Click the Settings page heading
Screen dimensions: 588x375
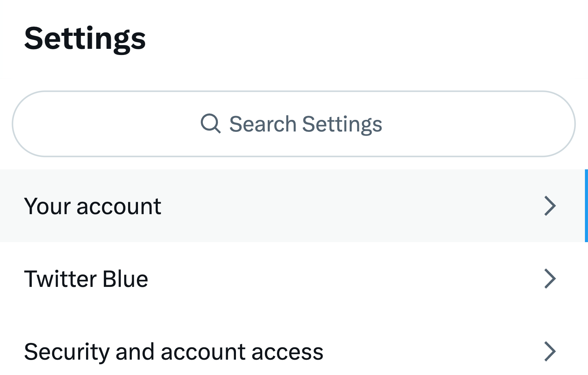85,39
